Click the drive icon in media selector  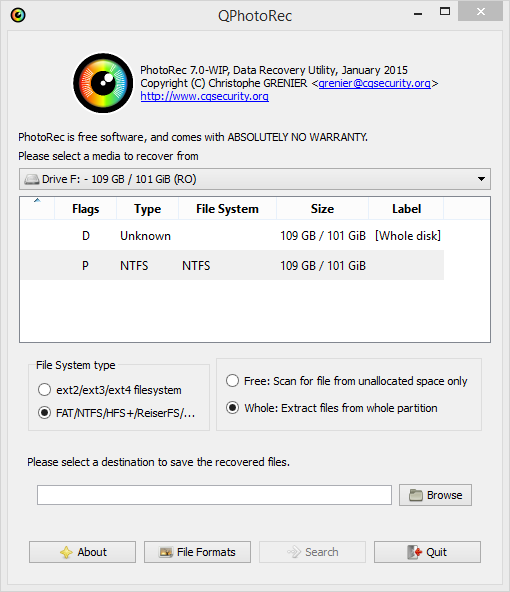click(32, 179)
